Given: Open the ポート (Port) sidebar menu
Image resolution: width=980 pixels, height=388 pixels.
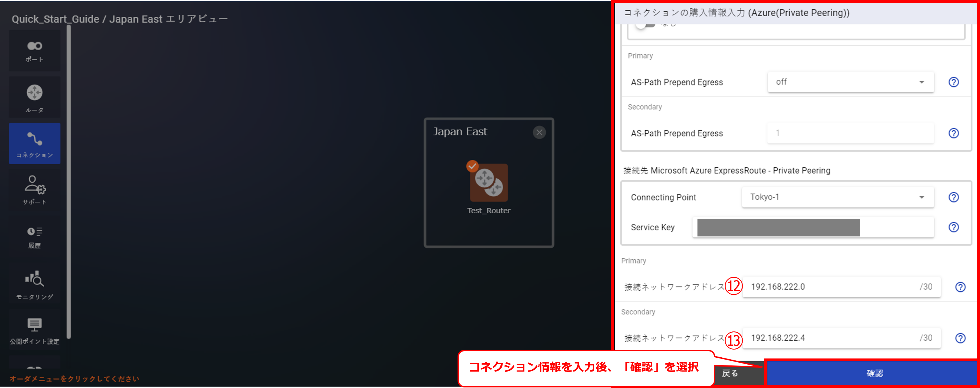Looking at the screenshot, I should [35, 51].
